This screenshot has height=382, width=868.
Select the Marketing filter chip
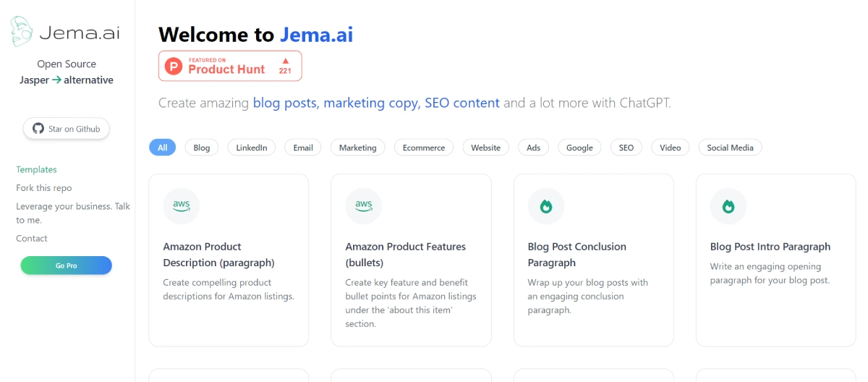click(358, 148)
